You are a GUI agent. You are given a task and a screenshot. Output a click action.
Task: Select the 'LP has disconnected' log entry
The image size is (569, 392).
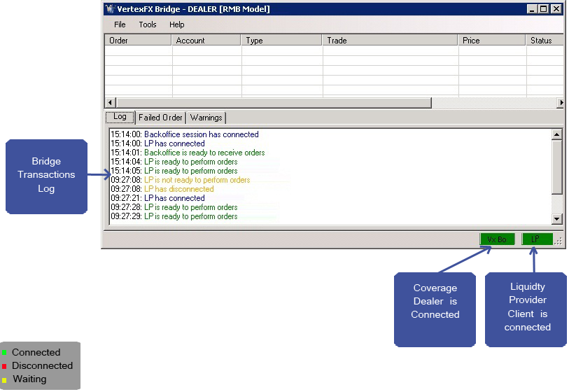[x=178, y=189]
